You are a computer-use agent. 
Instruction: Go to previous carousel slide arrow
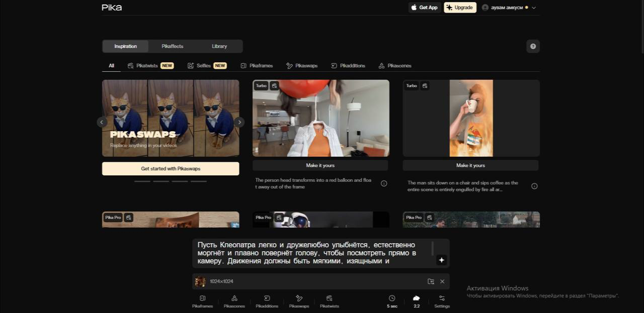pos(102,122)
